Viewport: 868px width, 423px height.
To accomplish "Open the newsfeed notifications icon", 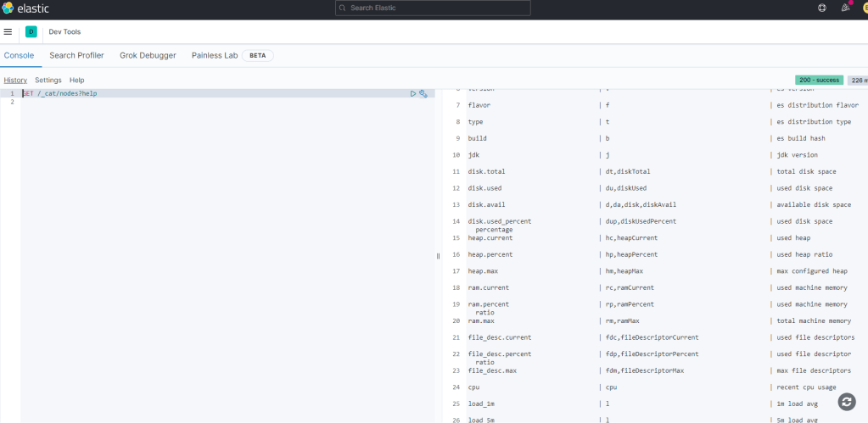I will pyautogui.click(x=845, y=8).
